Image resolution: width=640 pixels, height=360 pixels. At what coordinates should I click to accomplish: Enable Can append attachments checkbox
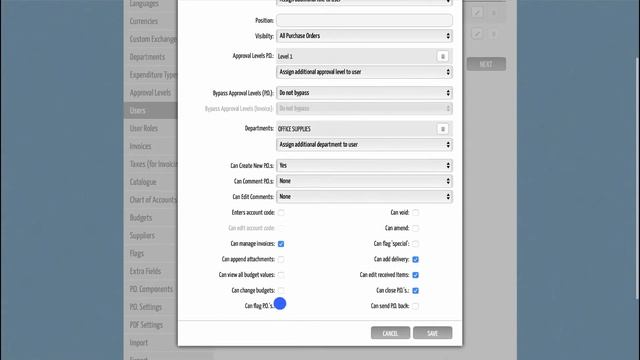[x=281, y=259]
